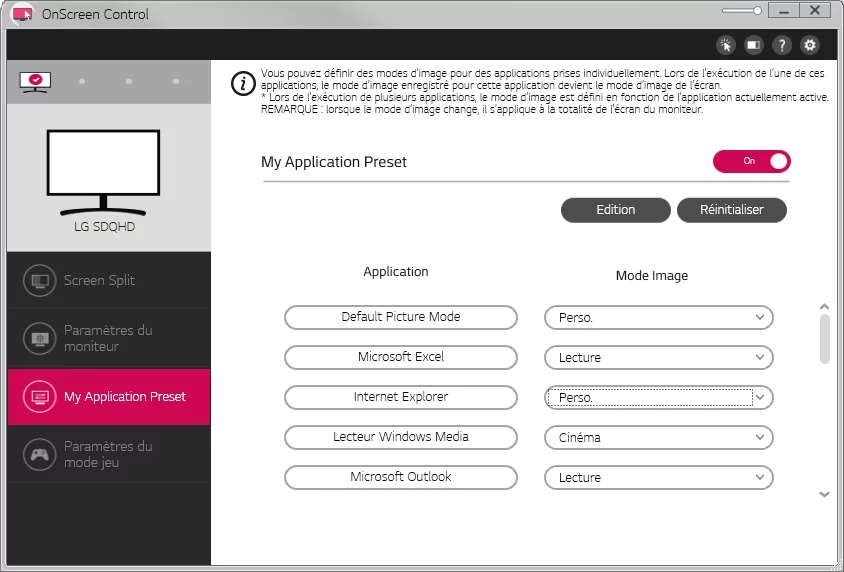This screenshot has height=572, width=844.
Task: Click the LG SDQHD monitor label
Action: pos(104,227)
